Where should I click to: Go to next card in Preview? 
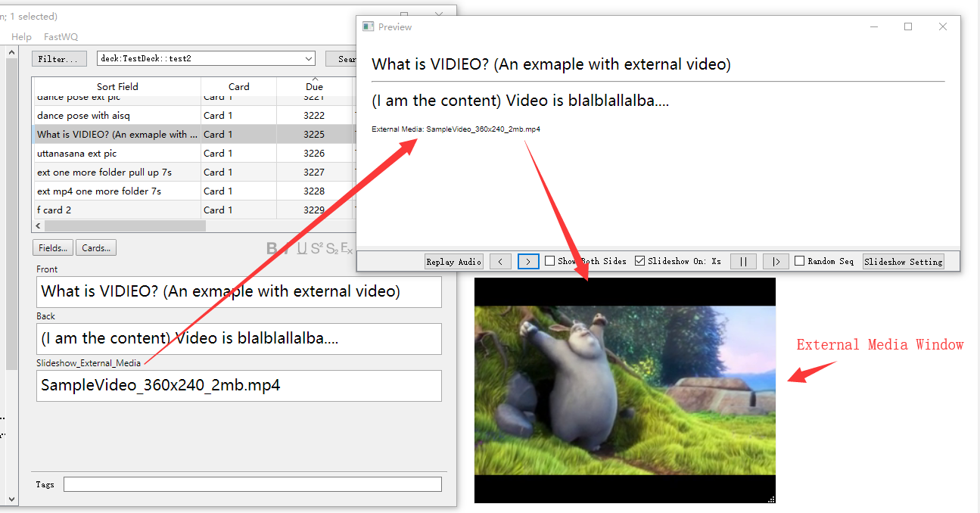(528, 262)
